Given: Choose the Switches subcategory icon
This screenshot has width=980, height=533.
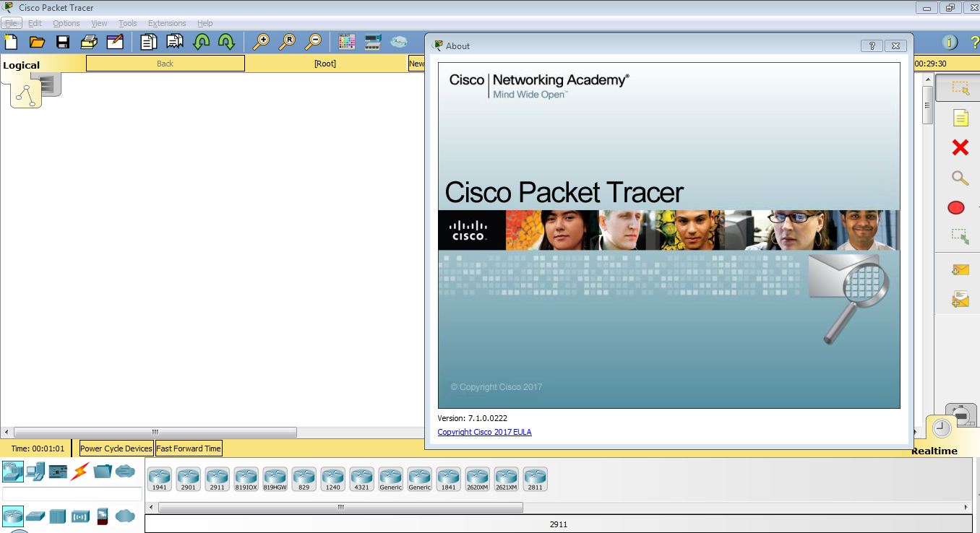Looking at the screenshot, I should 35,516.
